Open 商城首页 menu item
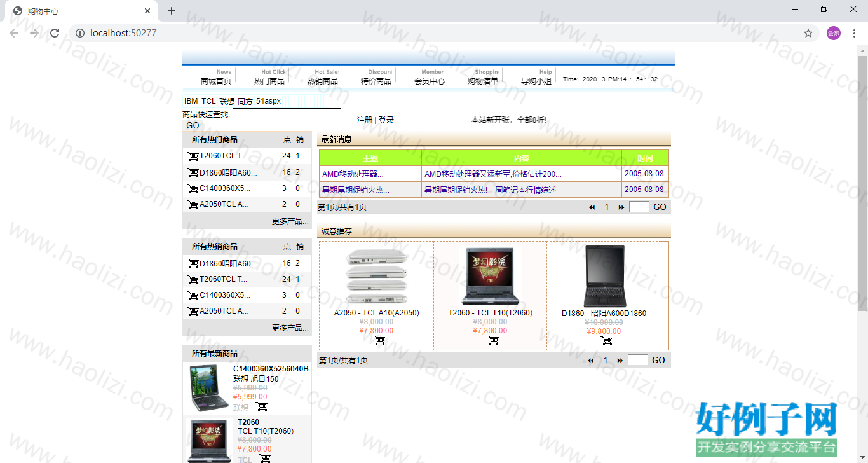The image size is (868, 463). [216, 81]
